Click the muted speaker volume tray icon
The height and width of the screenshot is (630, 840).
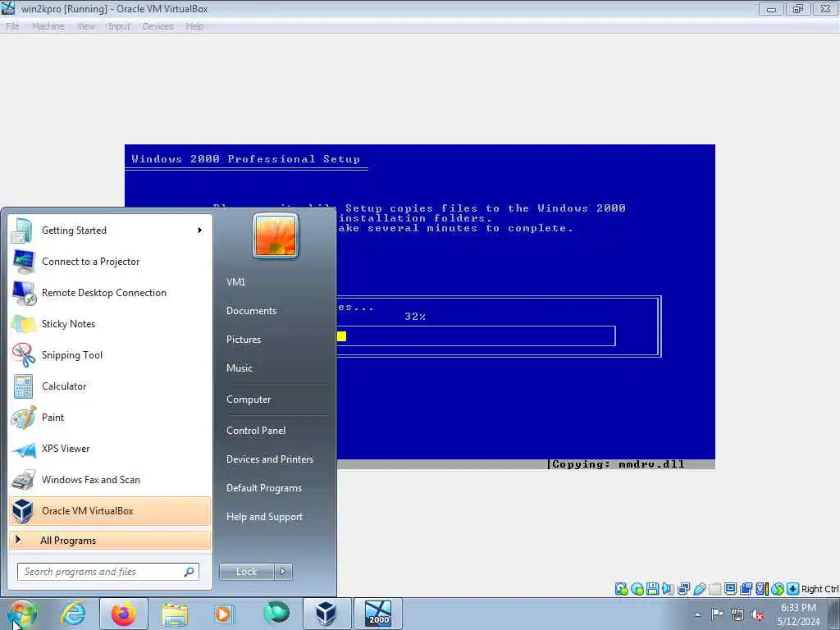(x=757, y=614)
